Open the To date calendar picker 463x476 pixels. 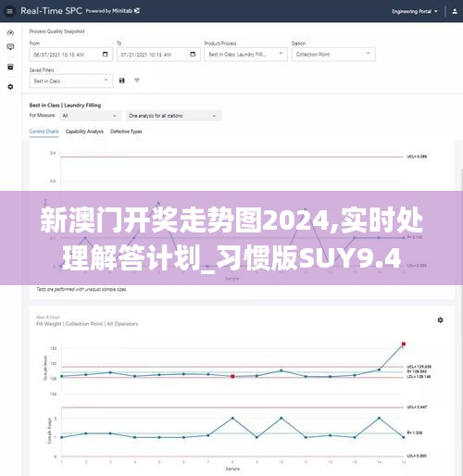[x=193, y=54]
